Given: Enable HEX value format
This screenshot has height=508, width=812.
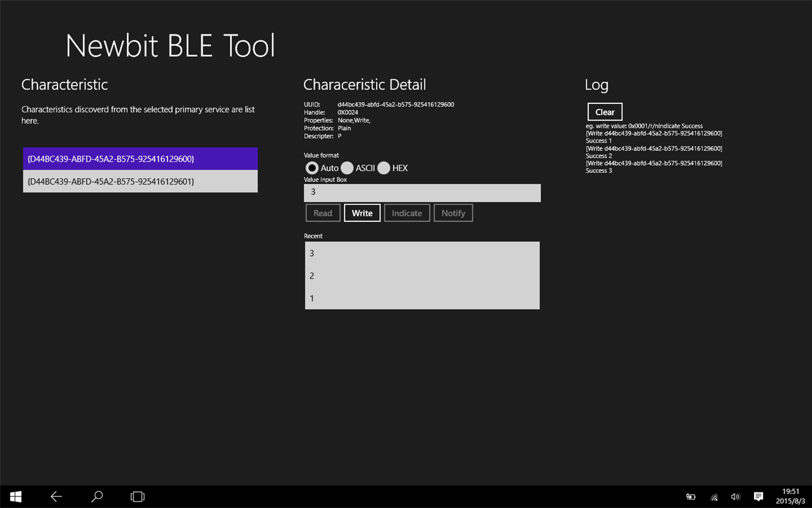Looking at the screenshot, I should 384,168.
